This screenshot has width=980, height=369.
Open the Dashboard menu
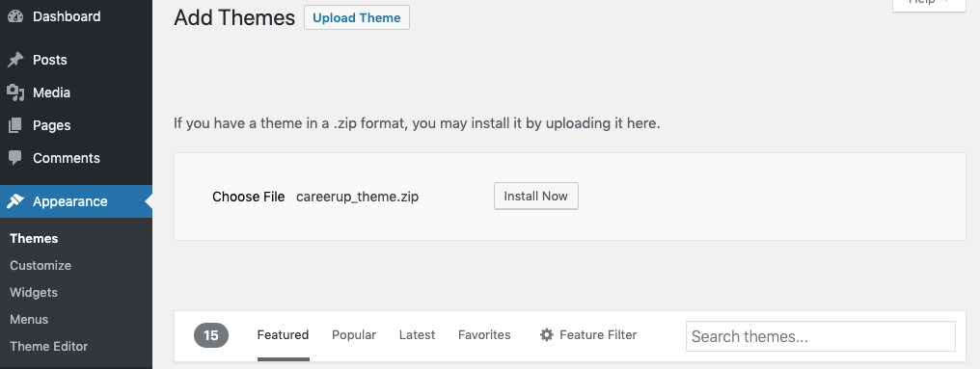coord(76,16)
